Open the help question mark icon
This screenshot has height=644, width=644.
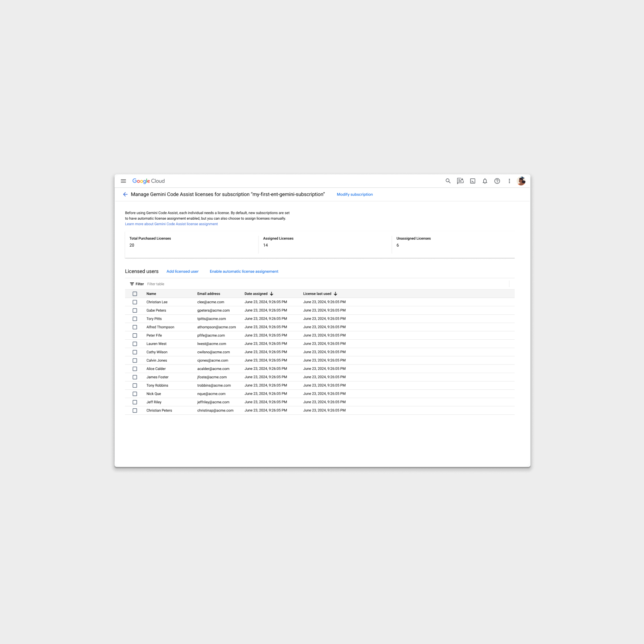[497, 181]
